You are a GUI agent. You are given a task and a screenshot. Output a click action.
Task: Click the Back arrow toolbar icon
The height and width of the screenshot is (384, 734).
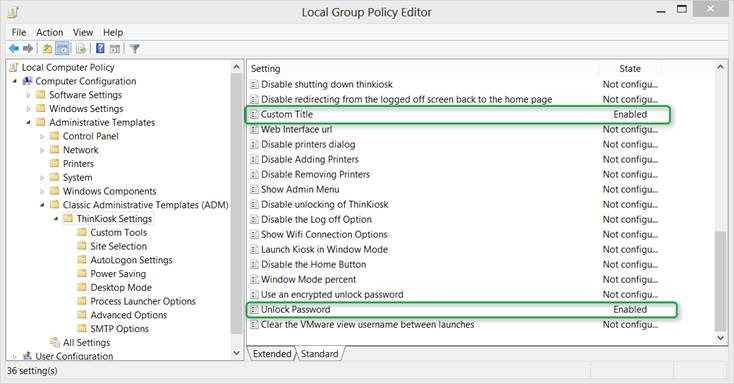click(14, 48)
